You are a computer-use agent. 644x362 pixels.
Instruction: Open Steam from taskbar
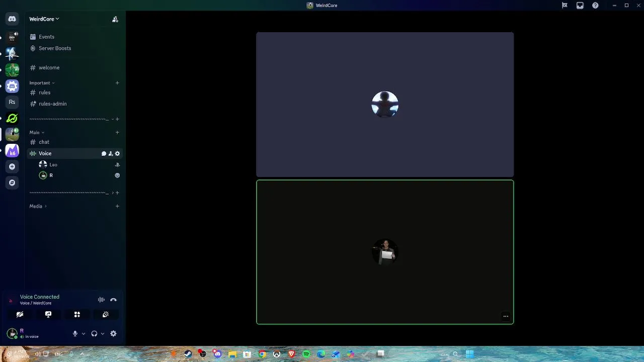pos(188,354)
